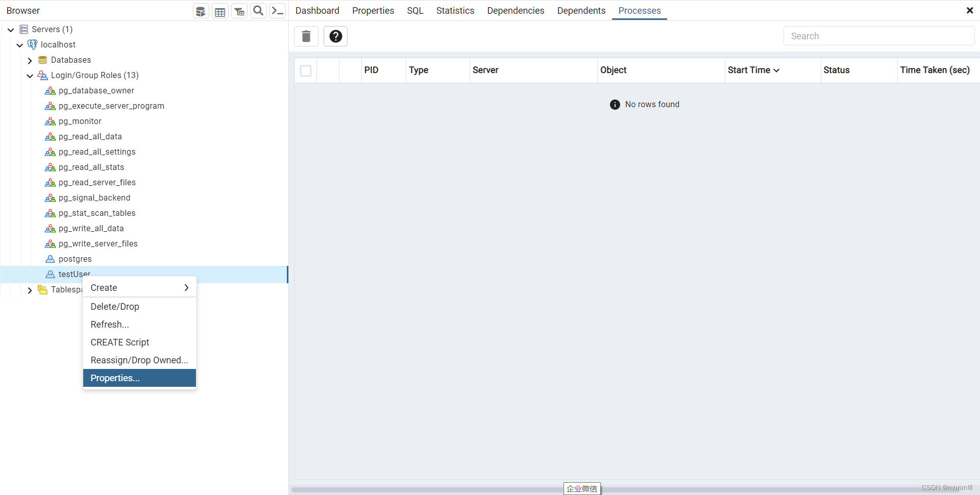Open the SQL tab
Viewport: 980px width, 495px height.
[415, 11]
